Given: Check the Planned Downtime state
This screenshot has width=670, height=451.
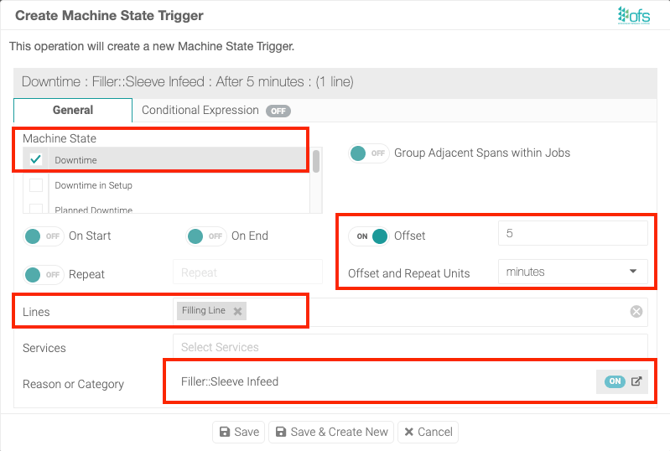Looking at the screenshot, I should pos(36,209).
